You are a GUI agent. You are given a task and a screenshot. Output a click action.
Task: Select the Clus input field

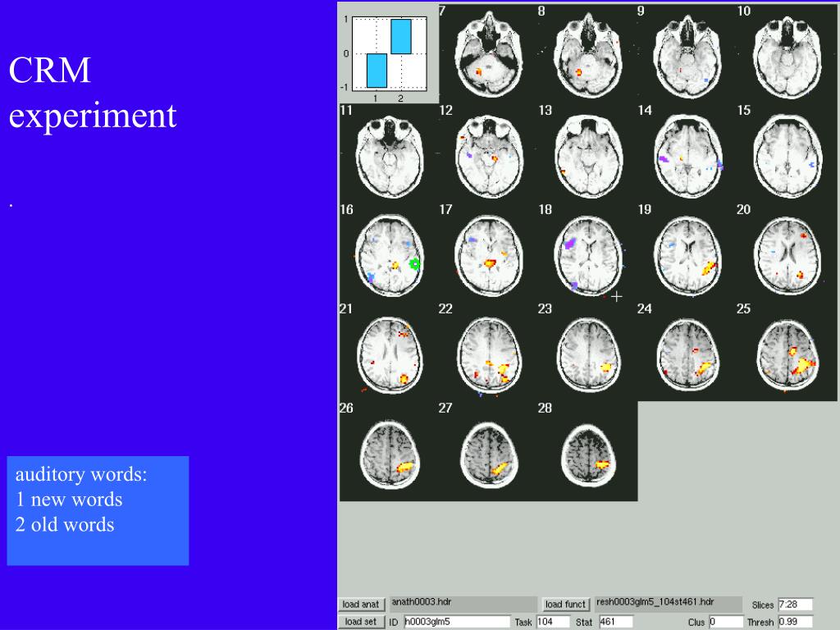(726, 622)
